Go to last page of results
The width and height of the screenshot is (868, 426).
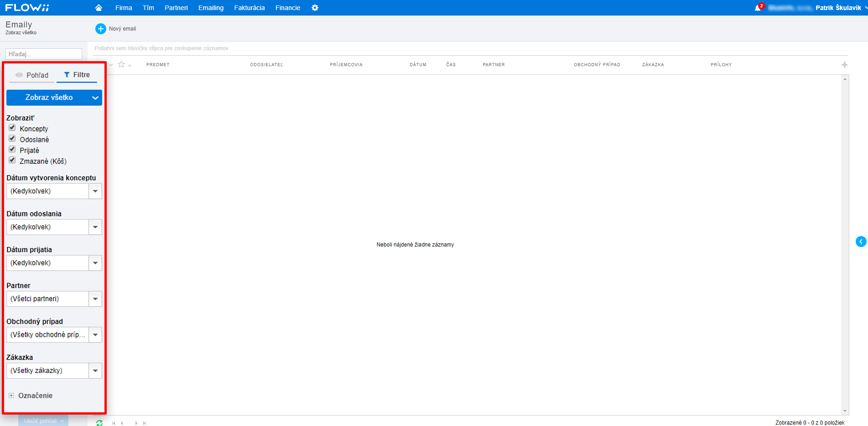(x=145, y=423)
